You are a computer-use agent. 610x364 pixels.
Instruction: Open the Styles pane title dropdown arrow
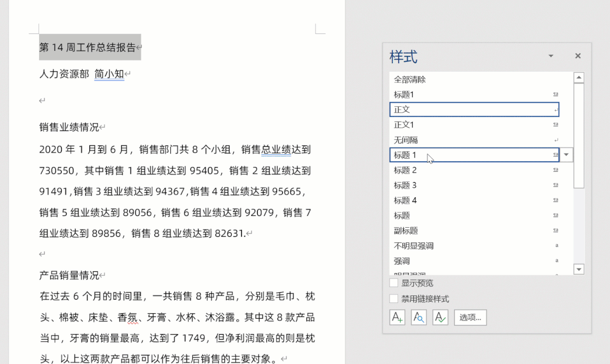[x=551, y=55]
